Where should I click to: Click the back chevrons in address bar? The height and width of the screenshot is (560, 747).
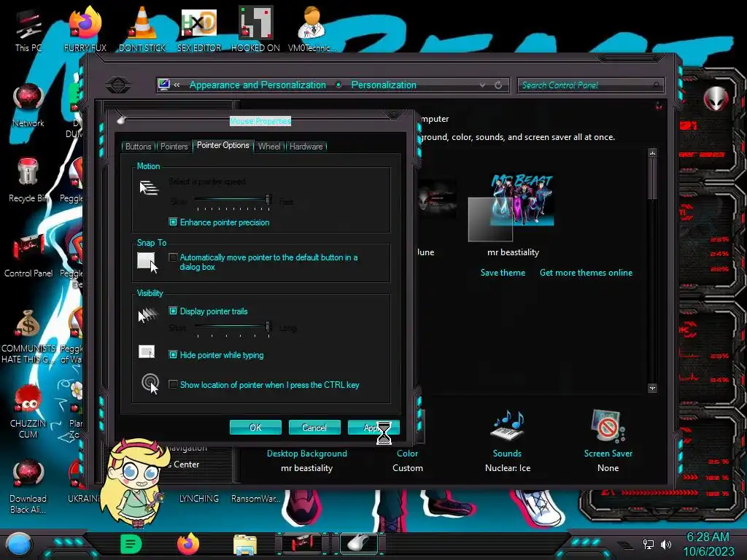(x=177, y=85)
